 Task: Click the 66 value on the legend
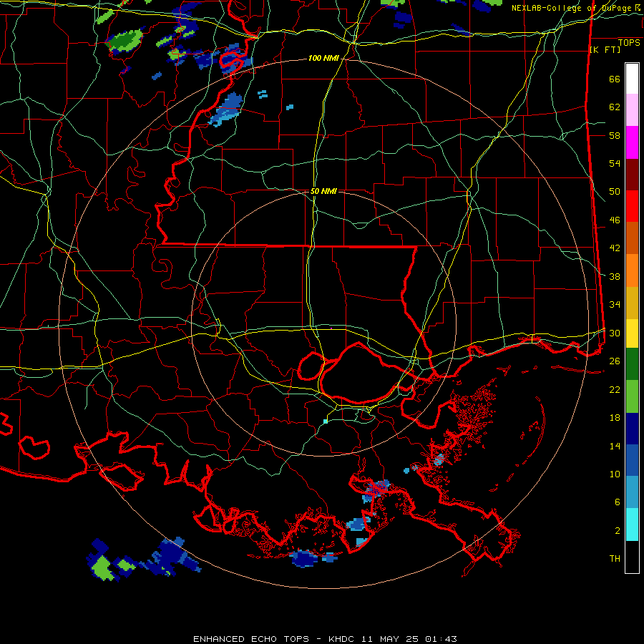tap(615, 79)
